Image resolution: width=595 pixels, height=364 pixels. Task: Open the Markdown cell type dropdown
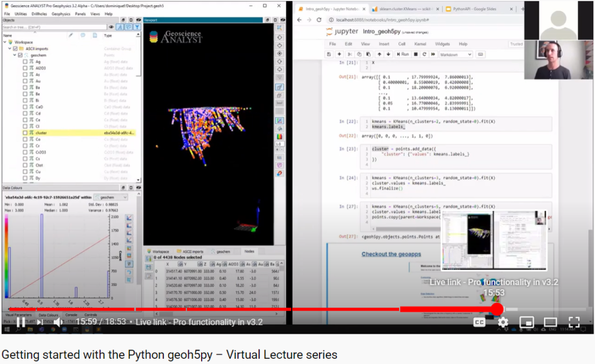(455, 54)
